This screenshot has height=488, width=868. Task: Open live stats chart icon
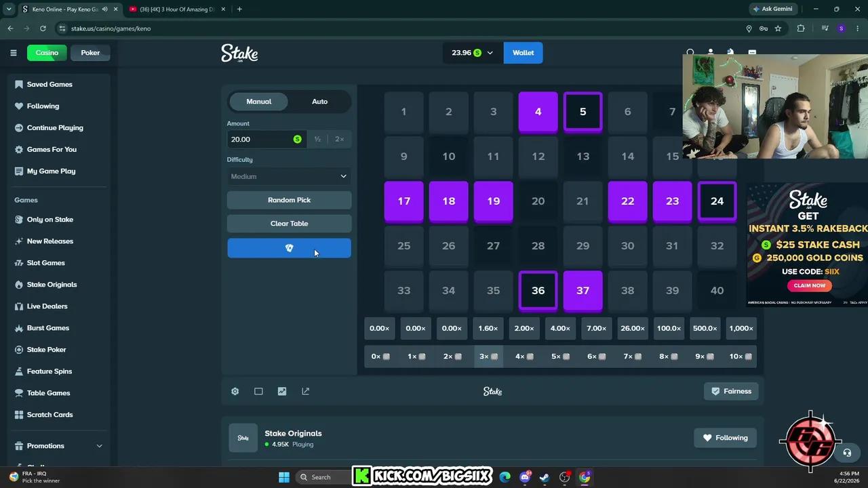(x=282, y=391)
